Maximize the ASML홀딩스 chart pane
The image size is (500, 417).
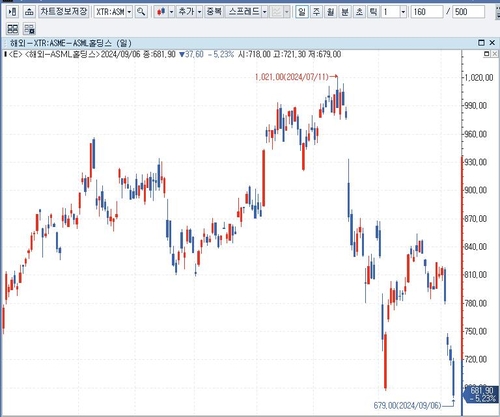[481, 43]
